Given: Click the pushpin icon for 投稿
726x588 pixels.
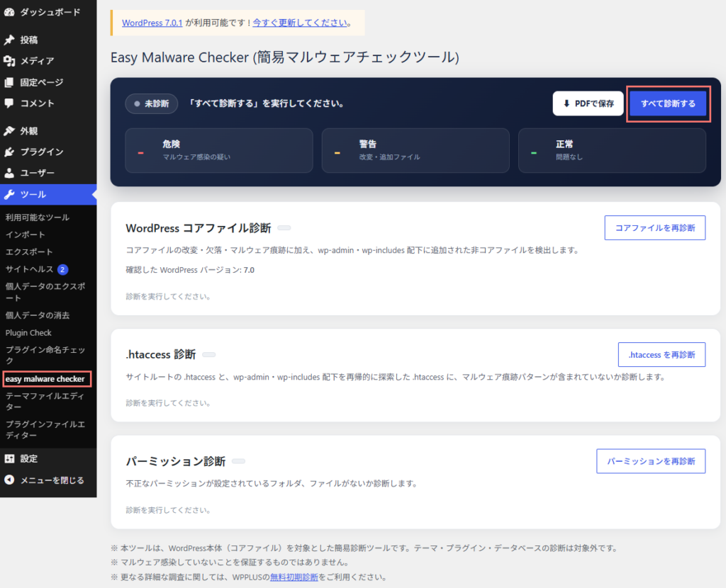Looking at the screenshot, I should (x=9, y=40).
